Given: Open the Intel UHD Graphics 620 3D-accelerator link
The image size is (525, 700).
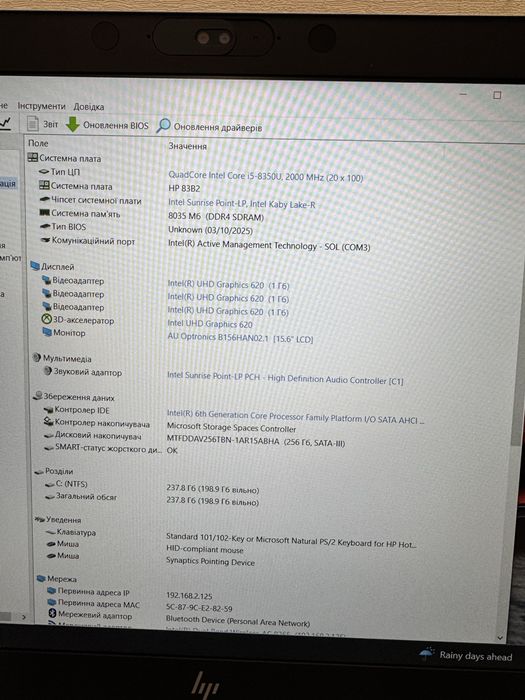Looking at the screenshot, I should (210, 324).
